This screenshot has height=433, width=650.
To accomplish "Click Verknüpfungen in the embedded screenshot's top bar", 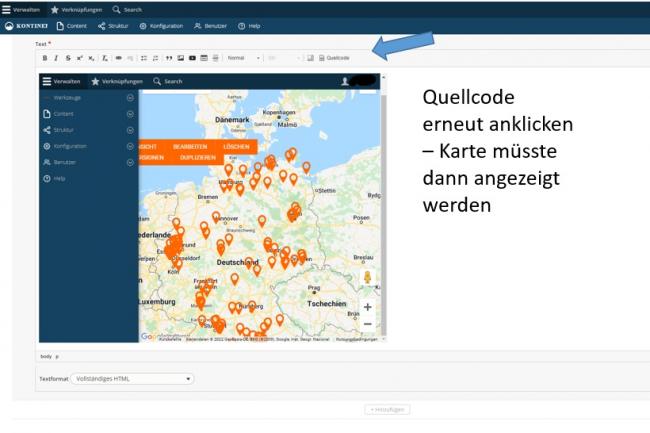I will [x=117, y=82].
